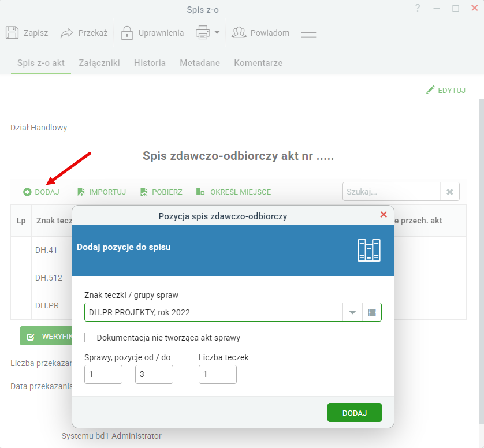Click the printer icon in toolbar

point(203,32)
